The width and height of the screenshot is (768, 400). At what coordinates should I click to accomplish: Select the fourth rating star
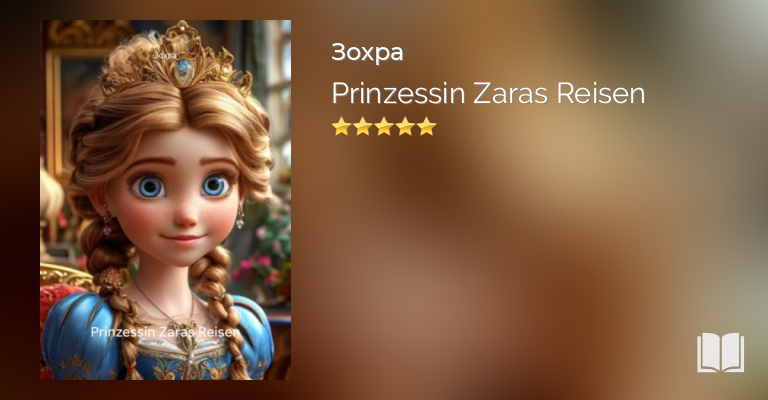coord(405,126)
